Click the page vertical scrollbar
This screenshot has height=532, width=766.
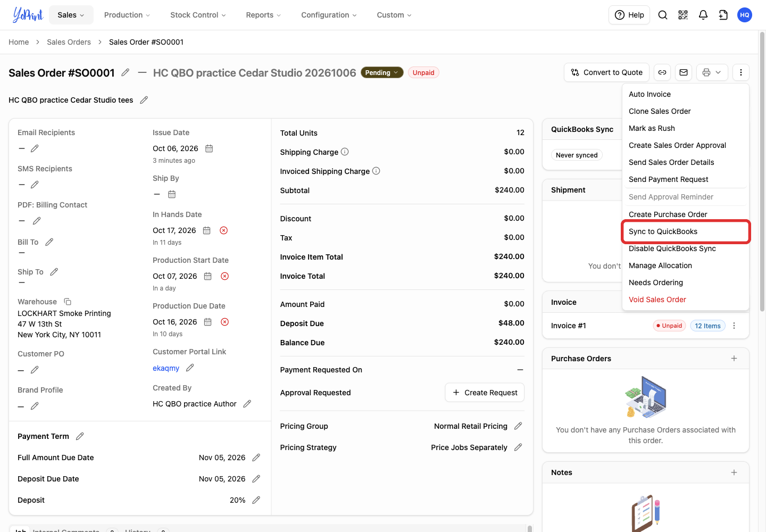(762, 170)
